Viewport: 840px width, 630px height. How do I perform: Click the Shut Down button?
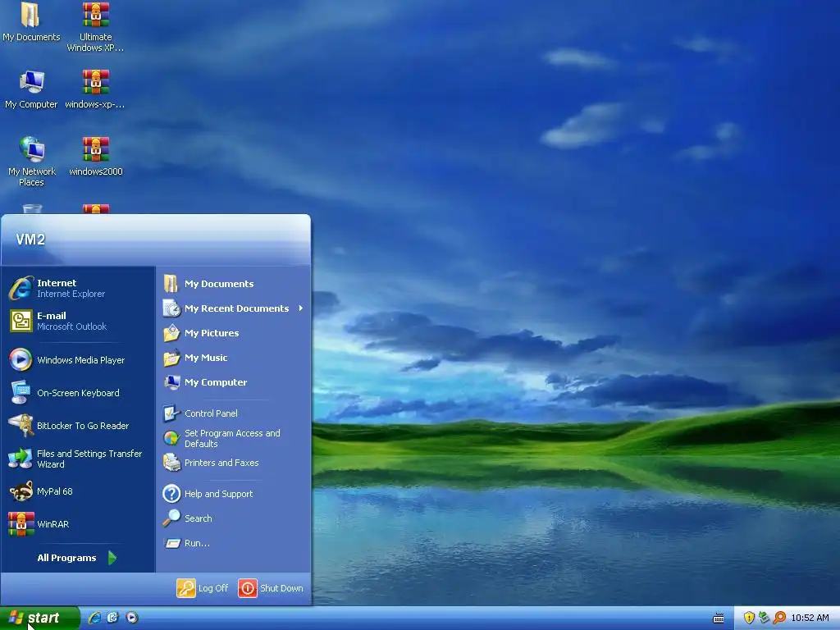point(271,588)
